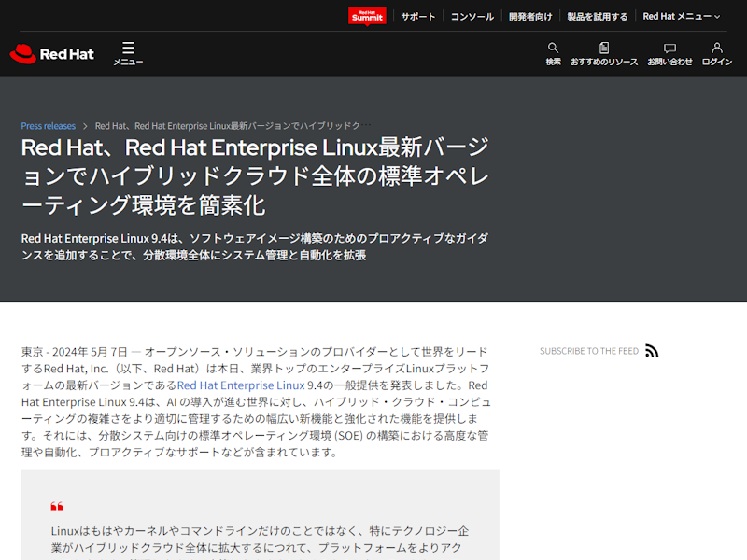Click 製品を試用する in top bar

point(598,17)
